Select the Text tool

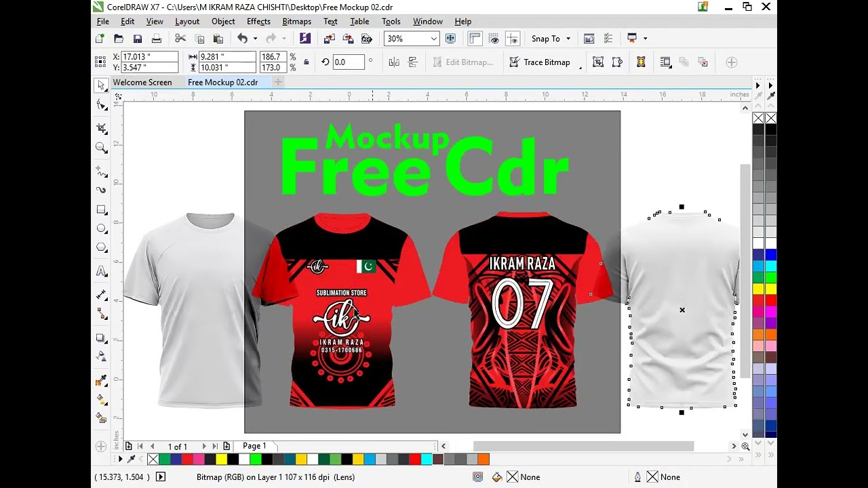pyautogui.click(x=102, y=271)
